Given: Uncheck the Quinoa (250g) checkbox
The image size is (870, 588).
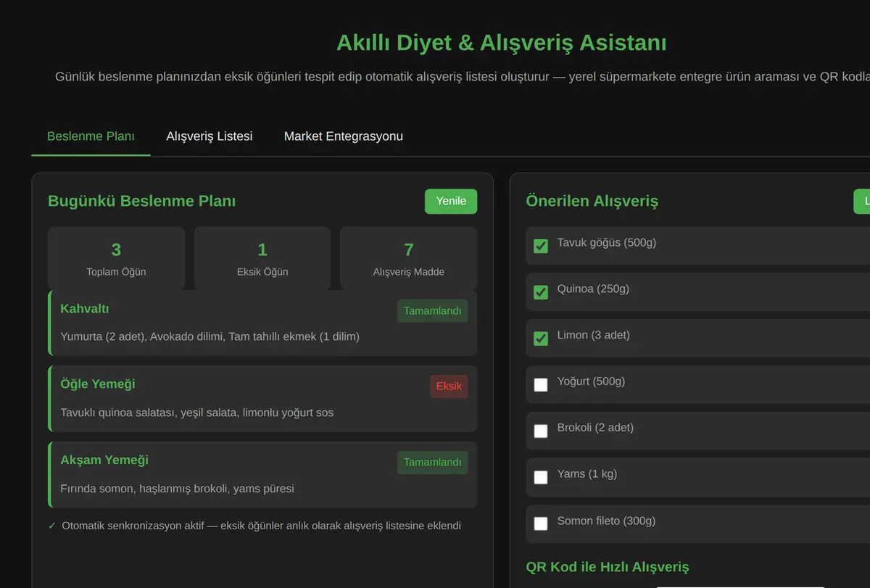Looking at the screenshot, I should coord(541,292).
